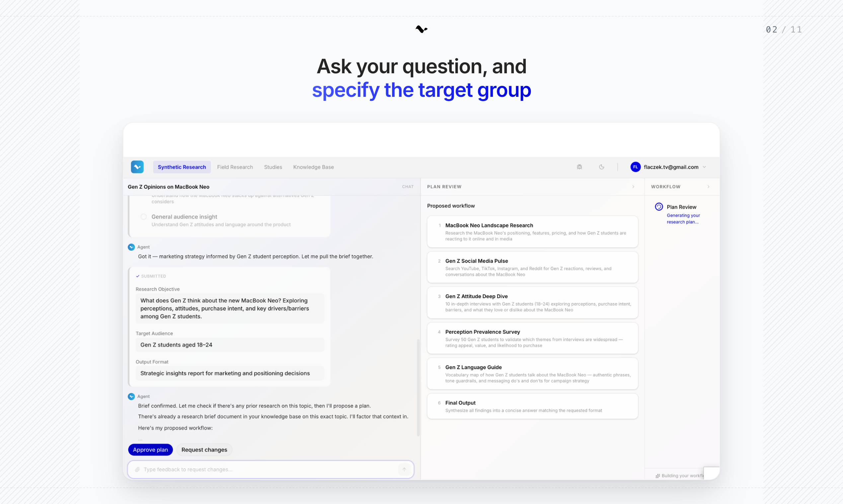Select General audience insight radio option
Image resolution: width=843 pixels, height=504 pixels.
143,217
